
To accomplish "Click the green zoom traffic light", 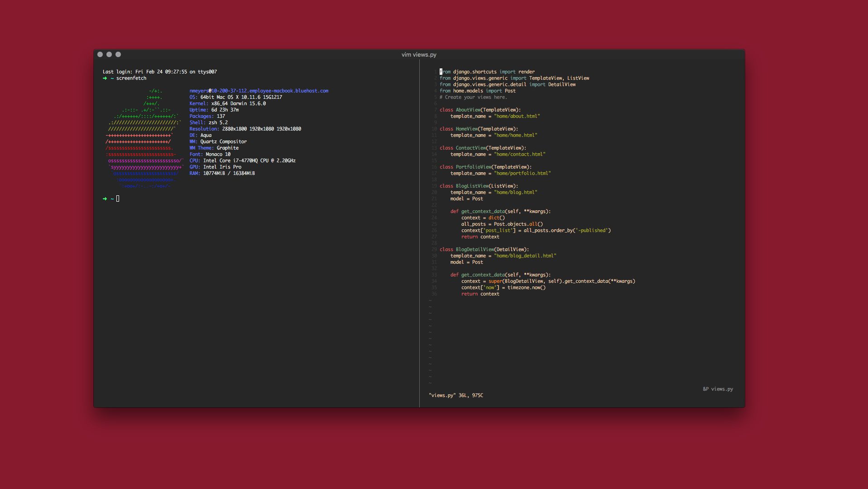I will tap(118, 54).
